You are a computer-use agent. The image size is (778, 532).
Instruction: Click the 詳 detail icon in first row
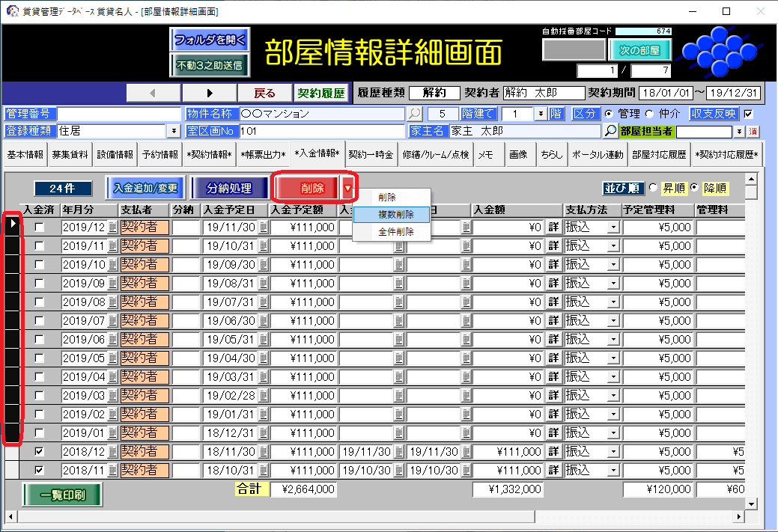[x=553, y=227]
